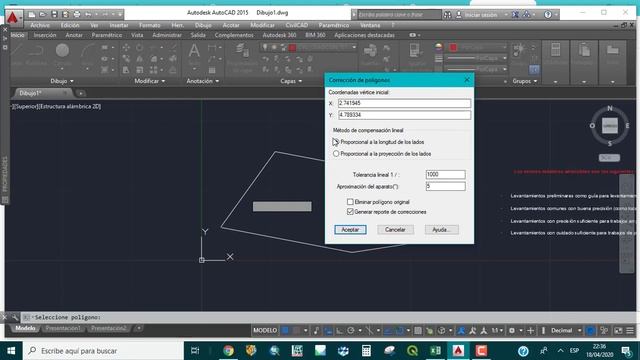Click the red layer color swatch
The width and height of the screenshot is (640, 360).
pyautogui.click(x=292, y=48)
